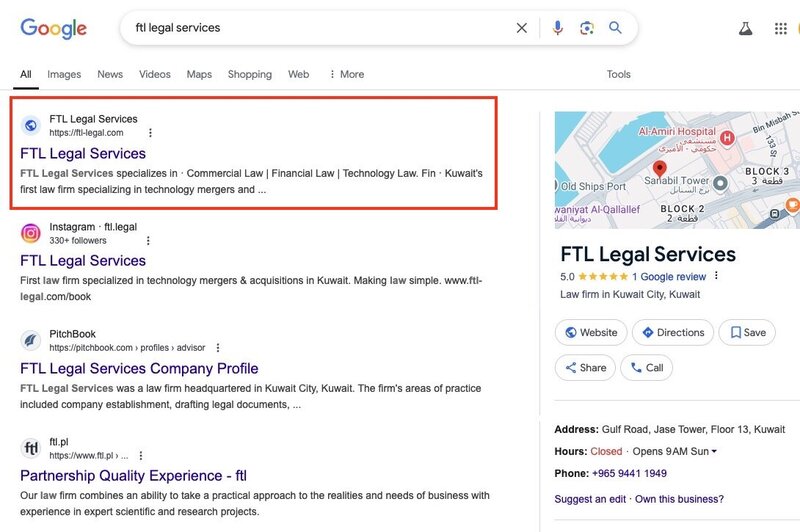Open FTL Legal Services Company Profile link

coord(139,368)
